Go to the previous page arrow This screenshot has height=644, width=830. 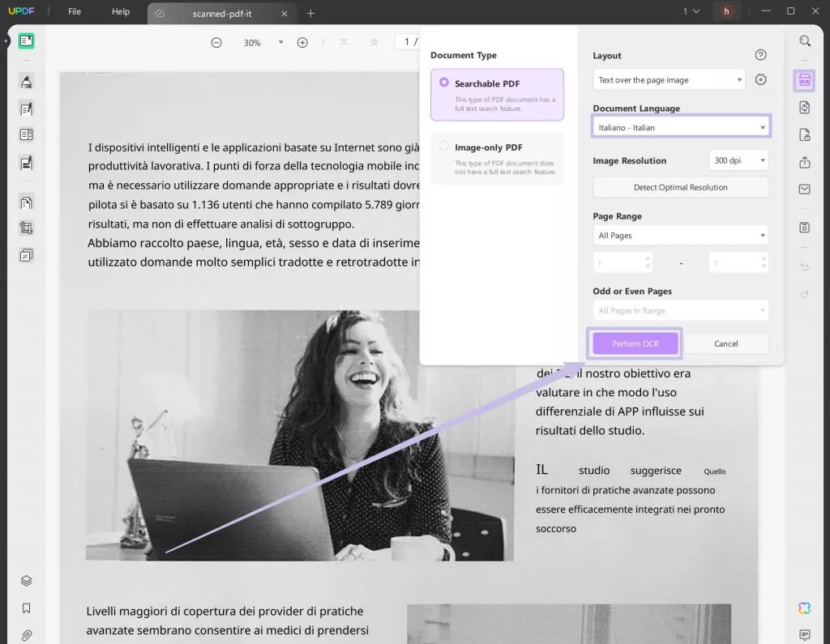(x=374, y=42)
